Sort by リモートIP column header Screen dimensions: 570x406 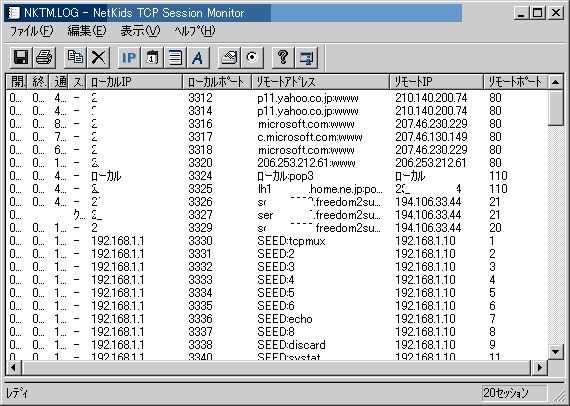tap(436, 82)
